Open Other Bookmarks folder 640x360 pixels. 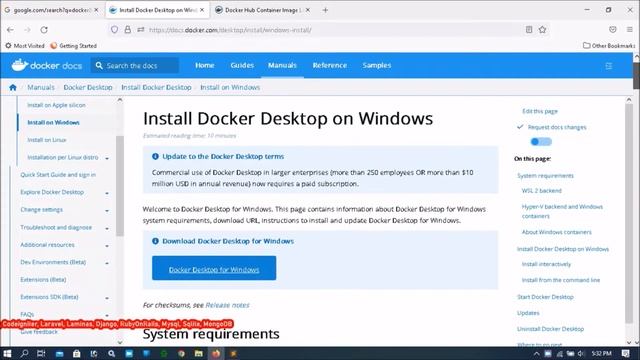[609, 46]
